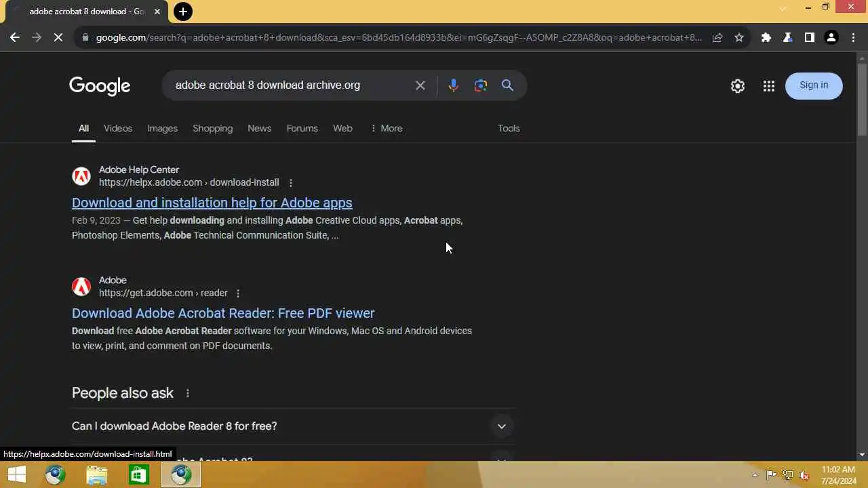Click the Sign in button

[814, 85]
